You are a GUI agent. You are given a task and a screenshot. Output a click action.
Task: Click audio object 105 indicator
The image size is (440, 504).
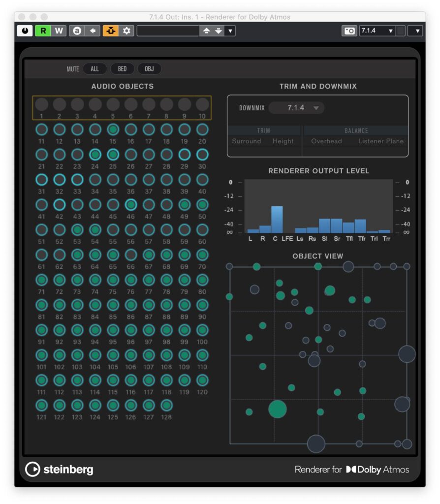113,355
